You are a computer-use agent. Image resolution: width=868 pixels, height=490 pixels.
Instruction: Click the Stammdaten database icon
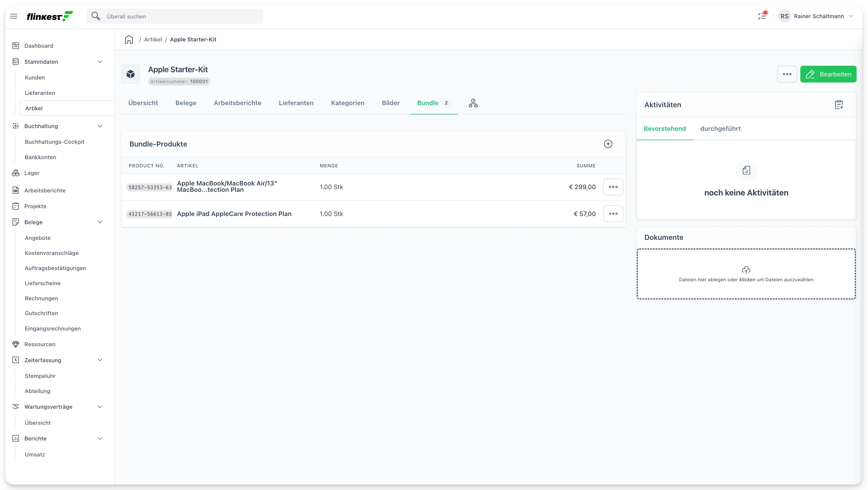15,62
